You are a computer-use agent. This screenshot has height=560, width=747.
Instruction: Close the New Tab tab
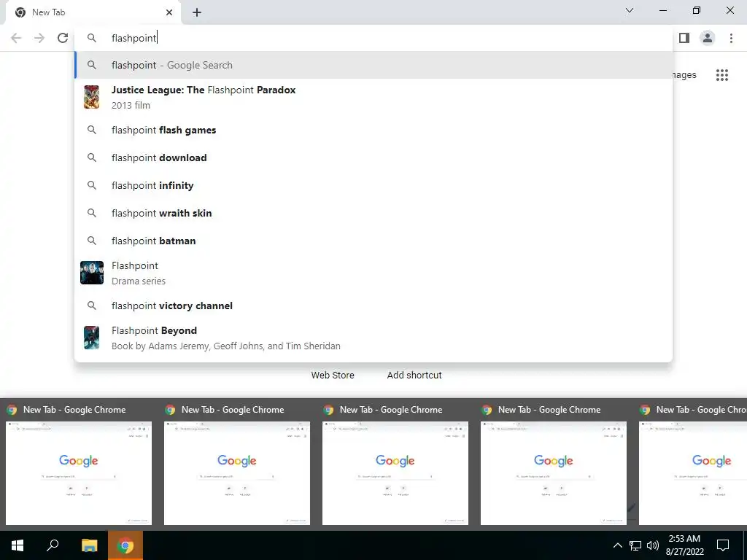(x=169, y=12)
